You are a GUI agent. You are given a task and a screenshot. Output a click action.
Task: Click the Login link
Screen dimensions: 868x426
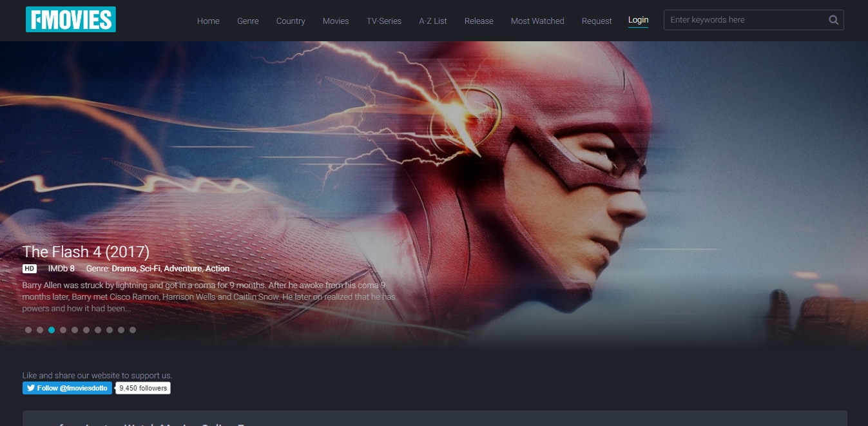pos(639,20)
